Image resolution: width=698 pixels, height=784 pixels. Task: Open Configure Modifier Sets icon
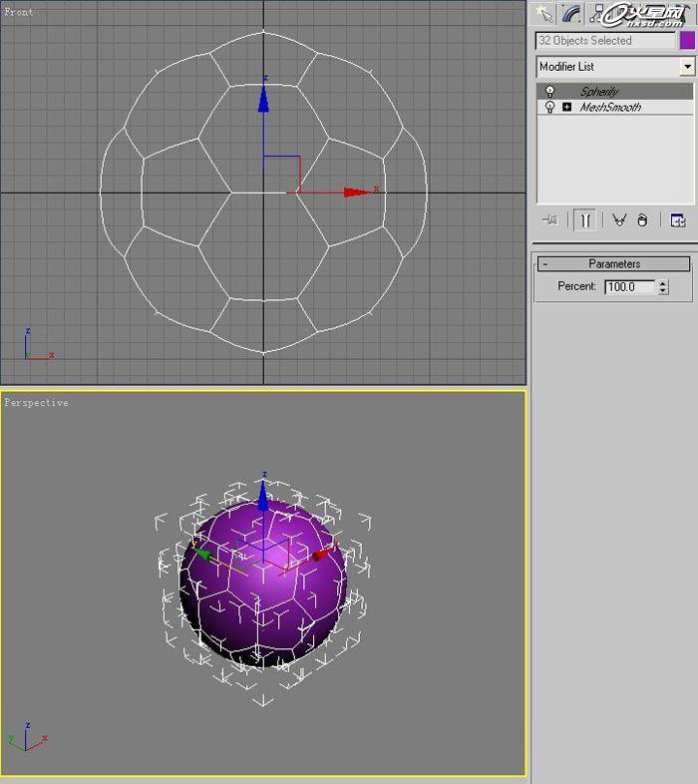pyautogui.click(x=678, y=220)
